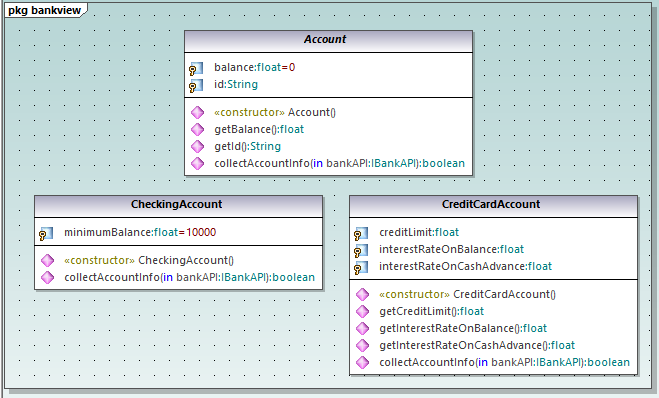This screenshot has width=659, height=398.
Task: Select the CheckingAccount class header
Action: pyautogui.click(x=178, y=206)
